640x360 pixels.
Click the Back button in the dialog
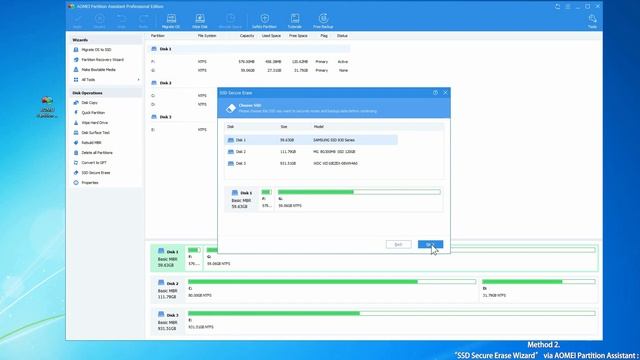click(x=398, y=244)
